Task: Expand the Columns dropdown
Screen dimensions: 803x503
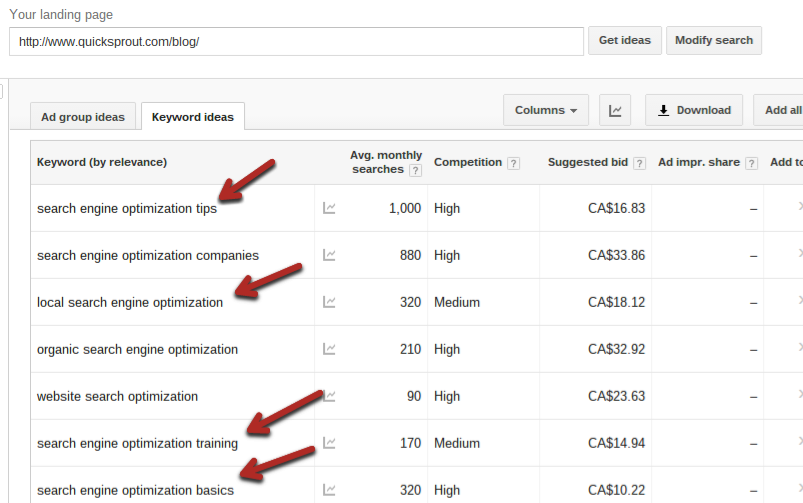Action: [x=546, y=111]
